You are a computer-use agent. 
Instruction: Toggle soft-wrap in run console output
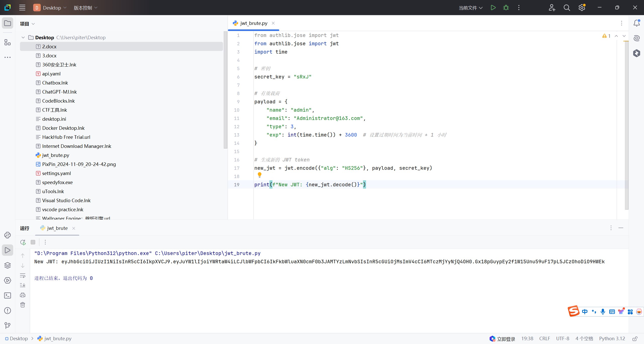(23, 275)
